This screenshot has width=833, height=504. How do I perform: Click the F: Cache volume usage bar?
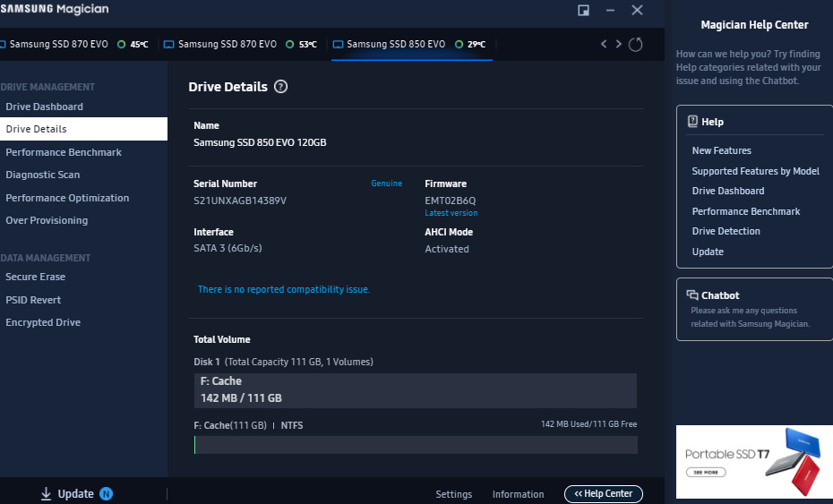[416, 445]
